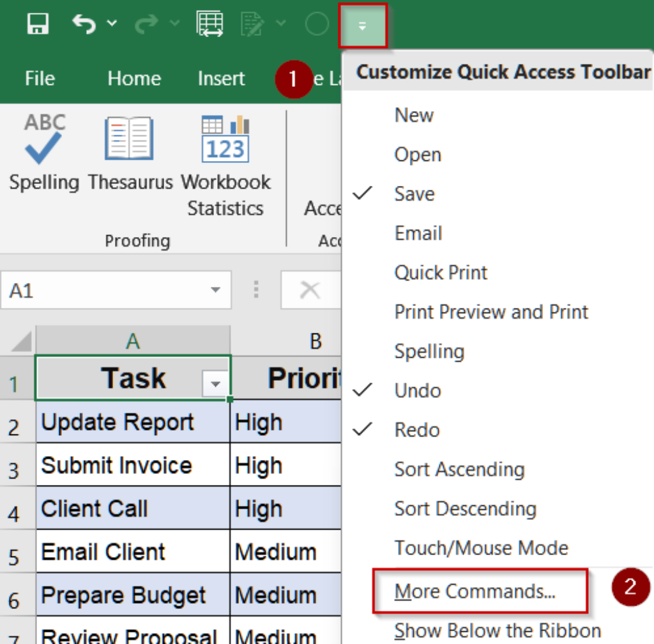
Task: Click the Save icon on Quick Access Toolbar
Action: tap(38, 24)
